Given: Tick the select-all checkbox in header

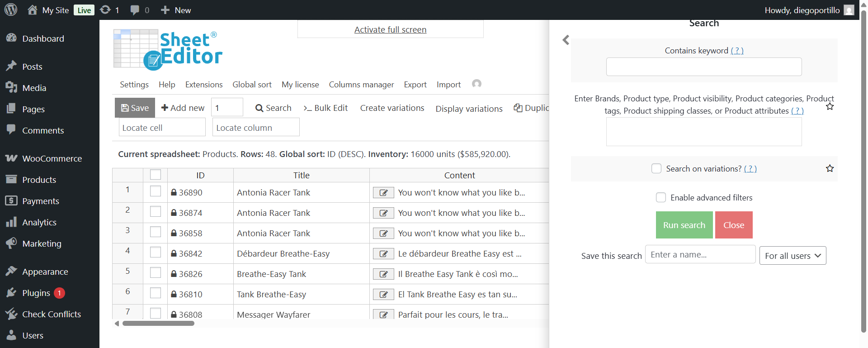Looking at the screenshot, I should coord(155,175).
